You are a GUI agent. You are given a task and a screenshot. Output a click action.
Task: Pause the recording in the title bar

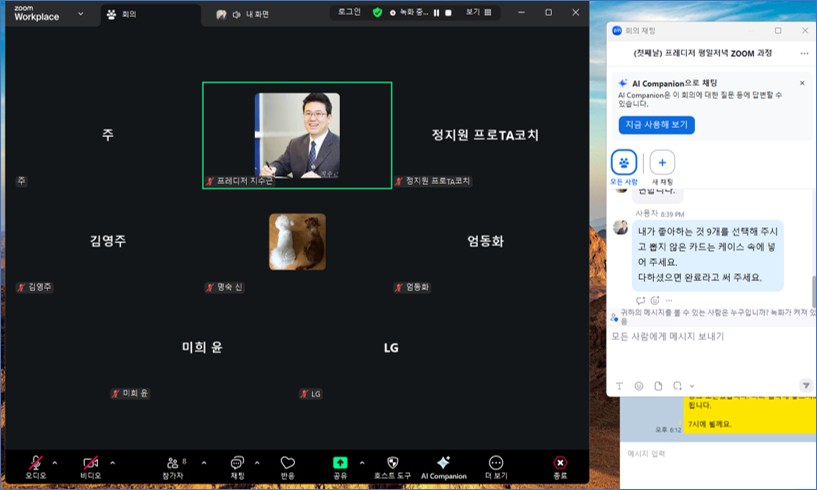pyautogui.click(x=436, y=13)
